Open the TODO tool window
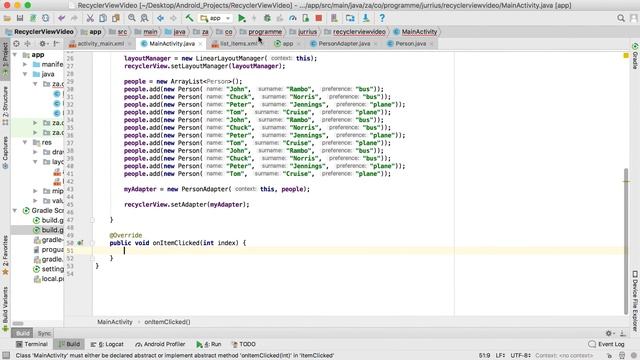Viewport: 640px width, 360px height. 243,344
